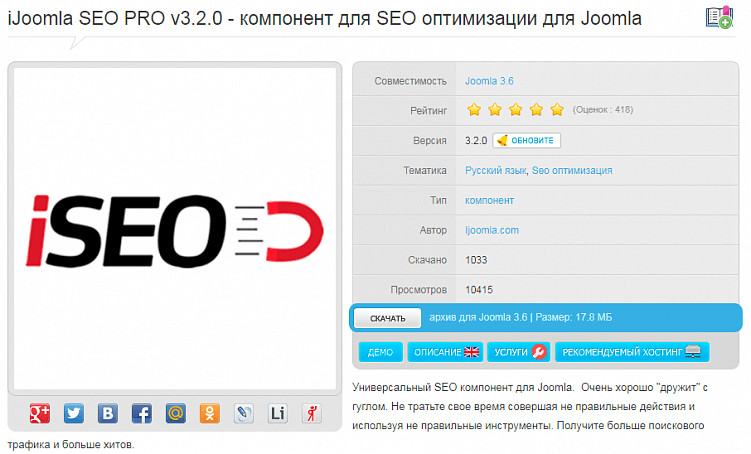The width and height of the screenshot is (751, 454).
Task: Open the компонент type link
Action: coord(489,200)
